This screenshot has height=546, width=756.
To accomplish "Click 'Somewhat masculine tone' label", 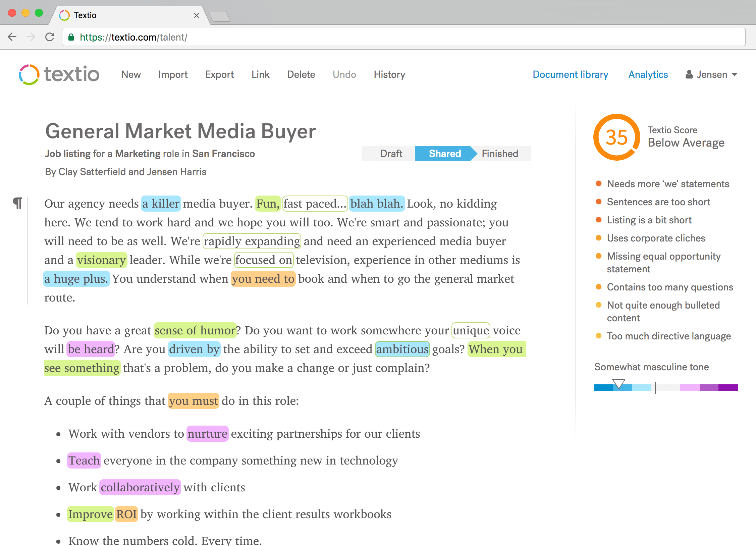I will click(x=651, y=367).
